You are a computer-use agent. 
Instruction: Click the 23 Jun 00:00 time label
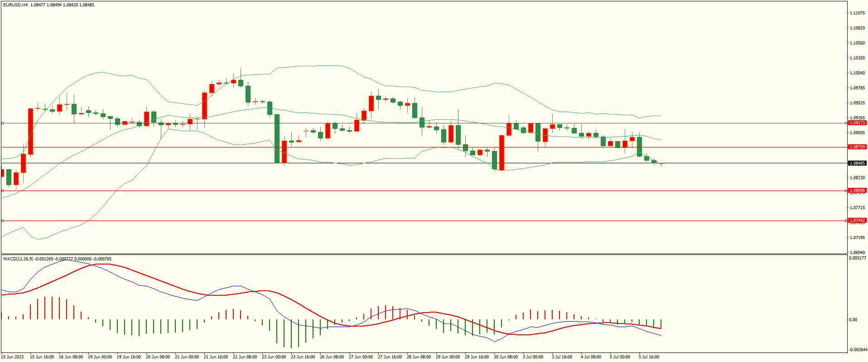click(x=274, y=357)
